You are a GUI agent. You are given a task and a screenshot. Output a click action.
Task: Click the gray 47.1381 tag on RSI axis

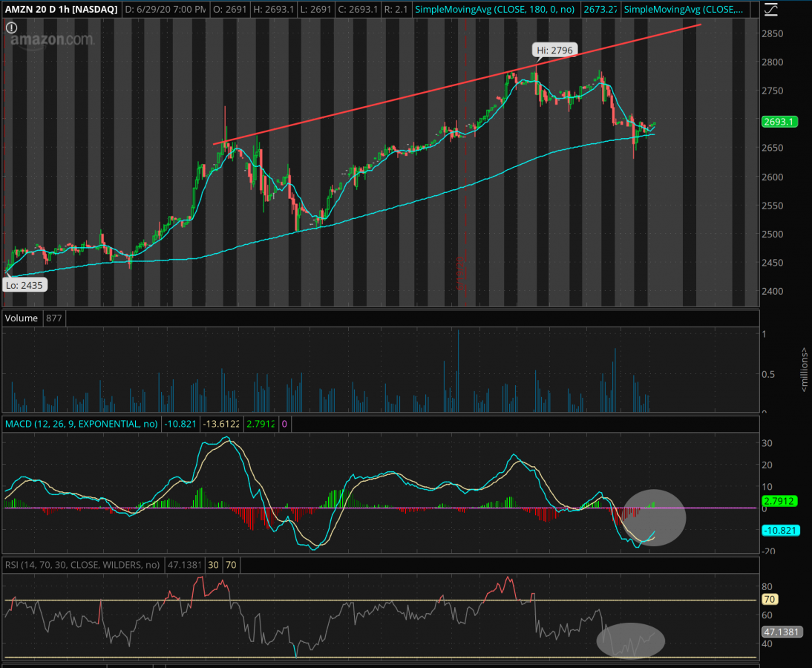coord(782,632)
